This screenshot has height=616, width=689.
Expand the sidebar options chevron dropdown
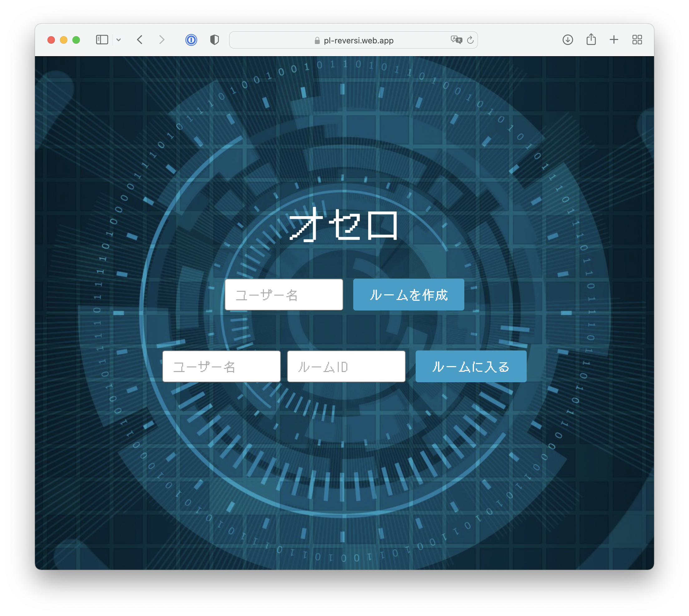point(119,40)
